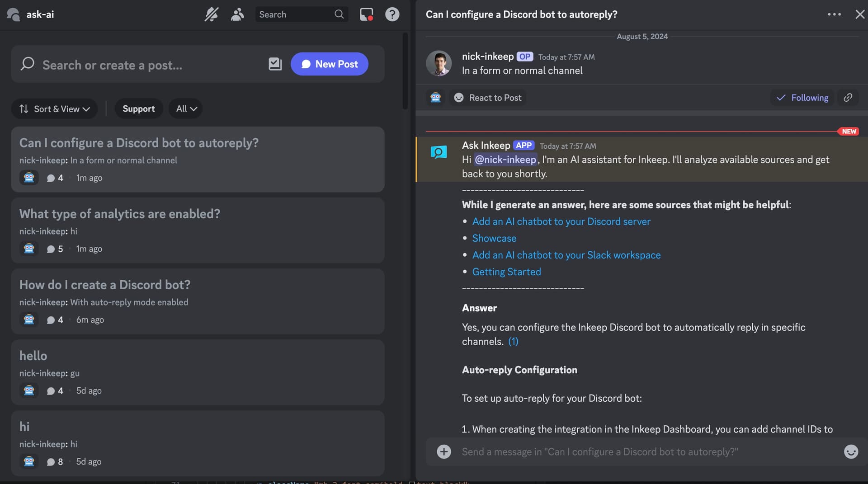
Task: Open the member list icon
Action: 237,14
